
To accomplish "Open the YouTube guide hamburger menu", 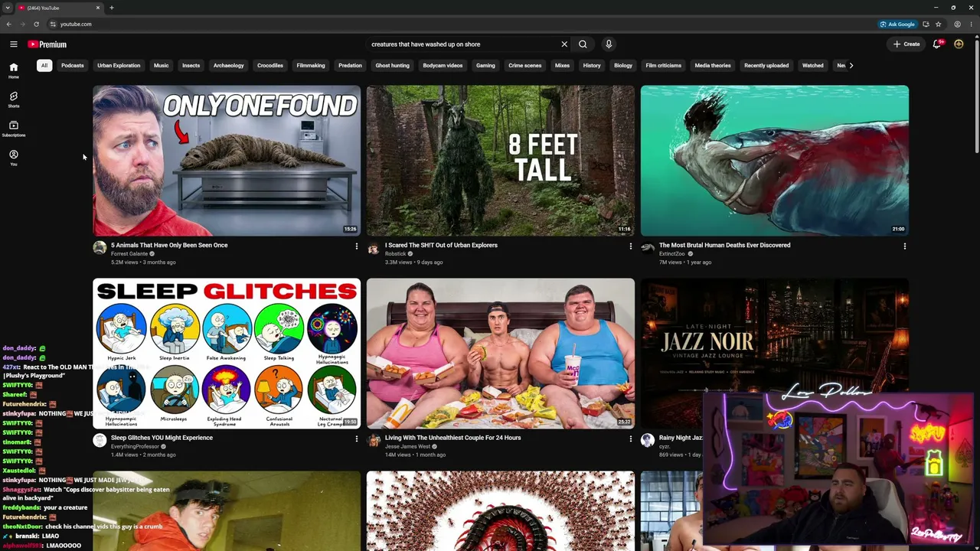I will [13, 44].
